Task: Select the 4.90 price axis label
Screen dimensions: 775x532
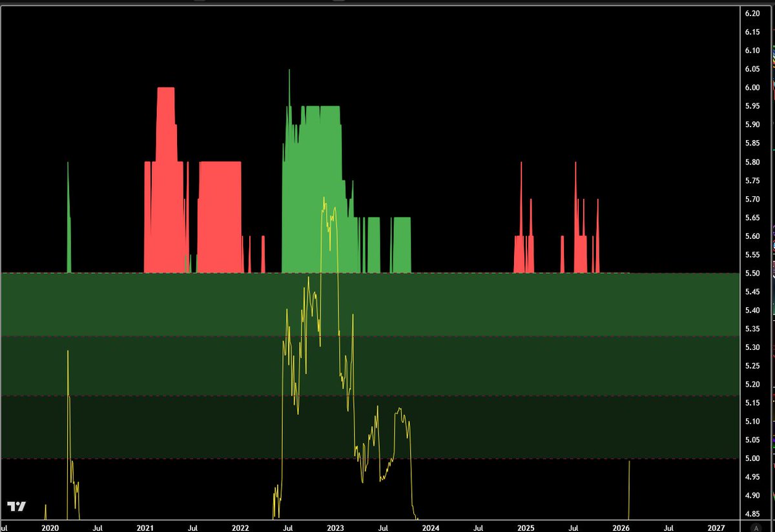Action: pyautogui.click(x=751, y=496)
